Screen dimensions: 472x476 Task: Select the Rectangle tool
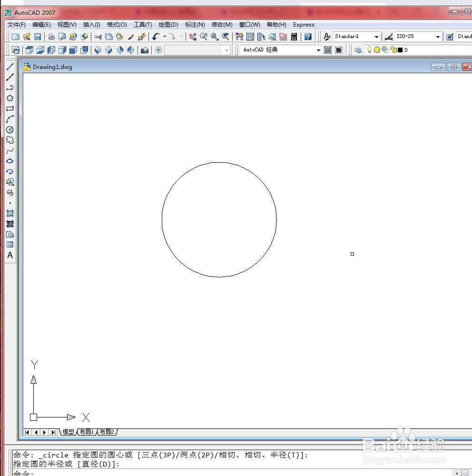(10, 109)
